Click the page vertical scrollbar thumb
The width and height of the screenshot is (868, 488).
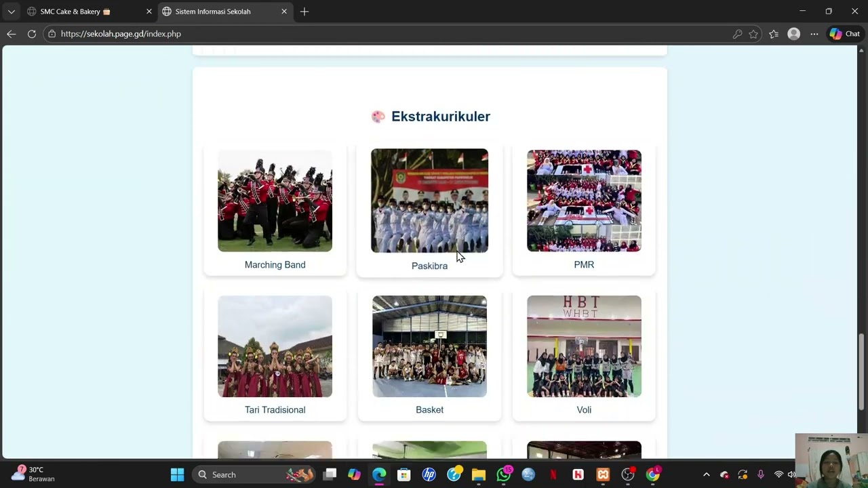[862, 372]
